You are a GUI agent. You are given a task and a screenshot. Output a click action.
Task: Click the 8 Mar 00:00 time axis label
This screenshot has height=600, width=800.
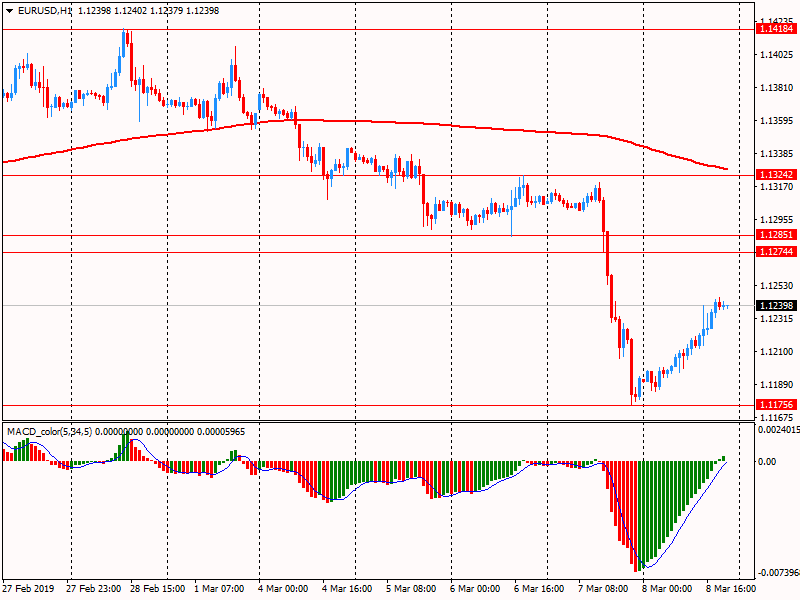(x=667, y=589)
